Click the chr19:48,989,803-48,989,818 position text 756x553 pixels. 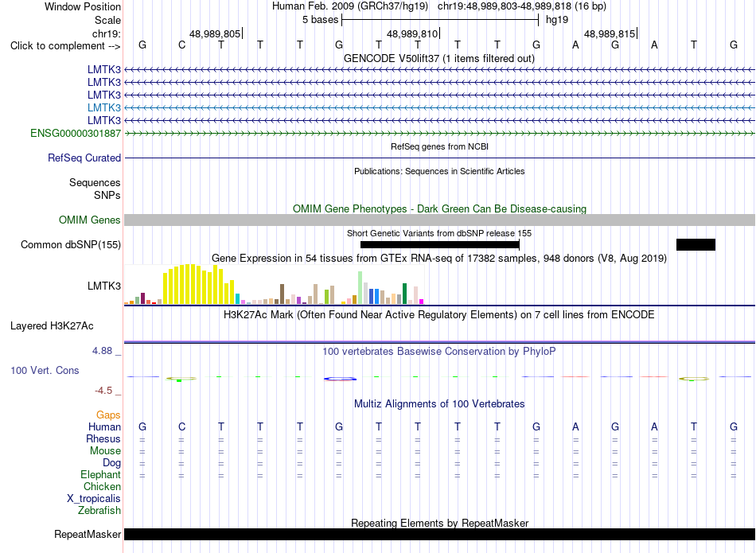505,6
